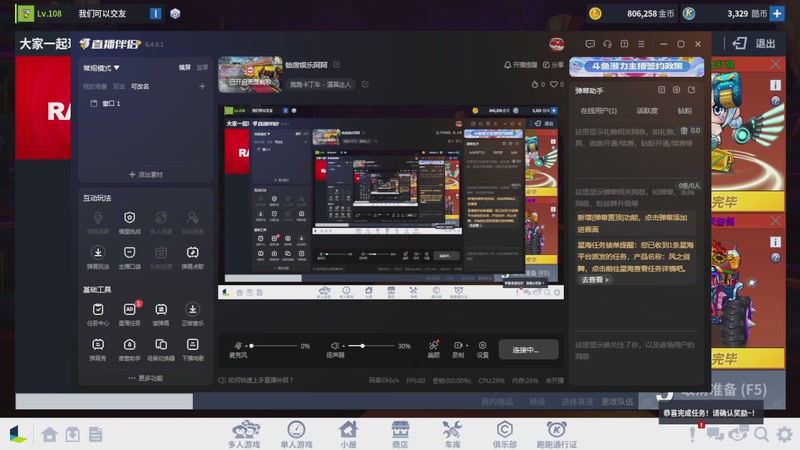The height and width of the screenshot is (450, 800).
Task: Open the 弹幕点歌 song request icon
Action: click(192, 257)
